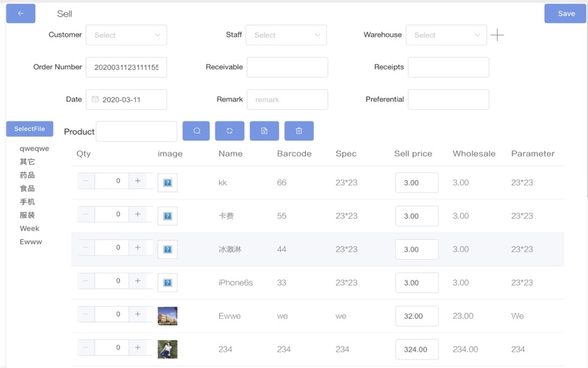Click the document icon button
The height and width of the screenshot is (368, 588).
click(265, 131)
